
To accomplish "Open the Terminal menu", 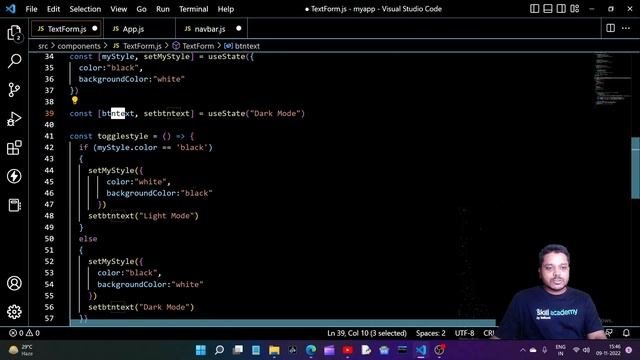I will point(193,9).
